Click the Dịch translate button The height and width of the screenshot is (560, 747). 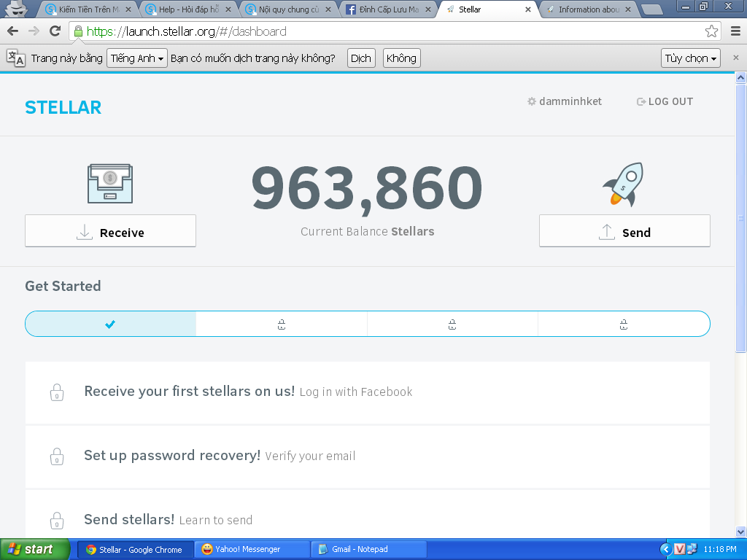coord(361,58)
